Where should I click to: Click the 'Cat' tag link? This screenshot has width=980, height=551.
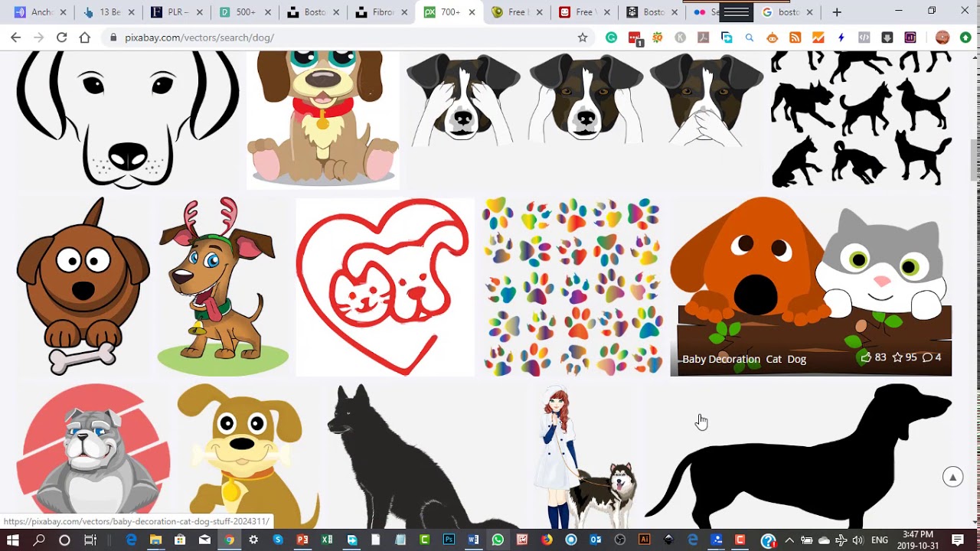[x=773, y=359]
